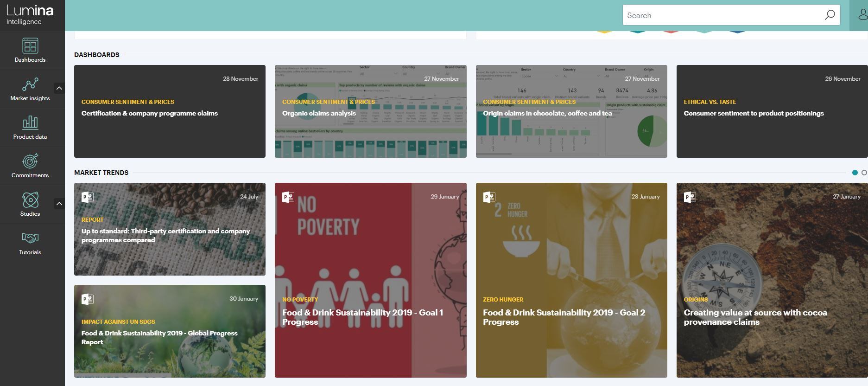Open Origin claims in chocolate dashboard

tap(571, 111)
